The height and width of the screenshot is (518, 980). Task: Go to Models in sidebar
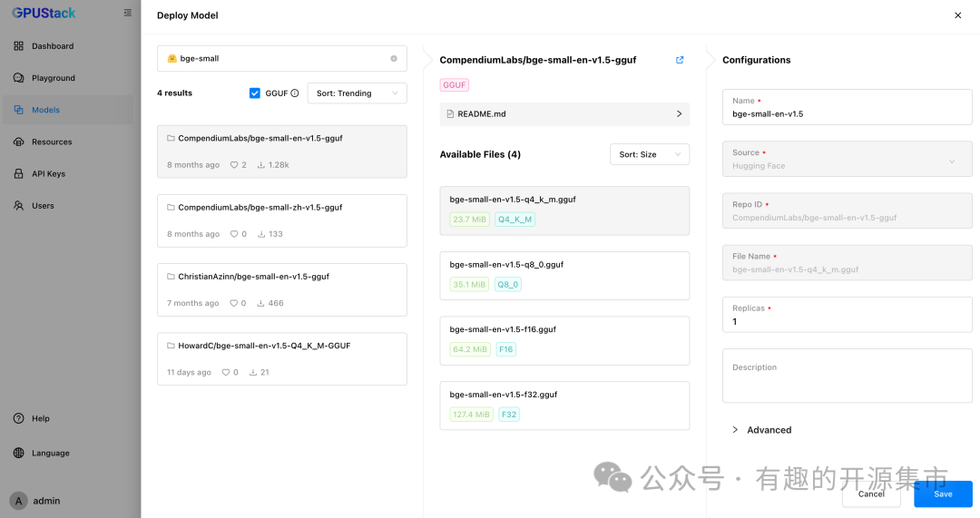coord(67,110)
